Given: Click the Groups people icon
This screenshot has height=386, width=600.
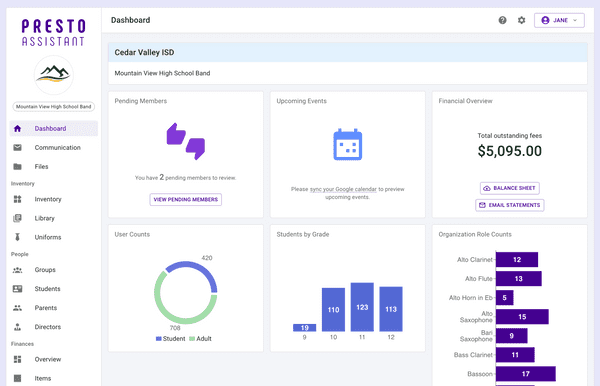Looking at the screenshot, I should pyautogui.click(x=17, y=270).
